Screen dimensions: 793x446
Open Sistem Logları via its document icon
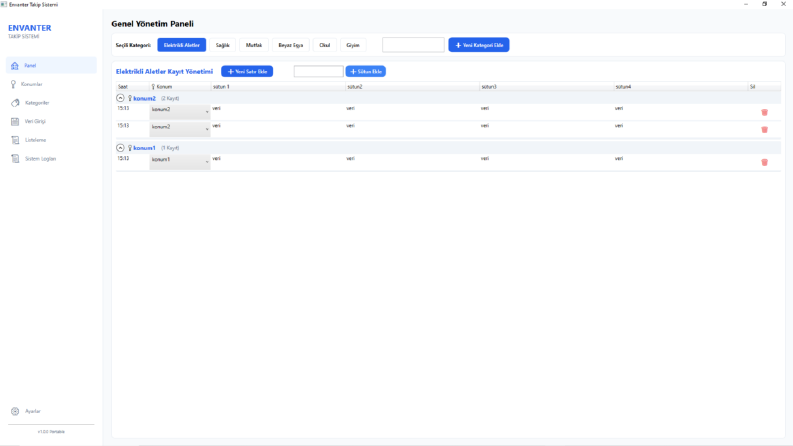tap(15, 159)
